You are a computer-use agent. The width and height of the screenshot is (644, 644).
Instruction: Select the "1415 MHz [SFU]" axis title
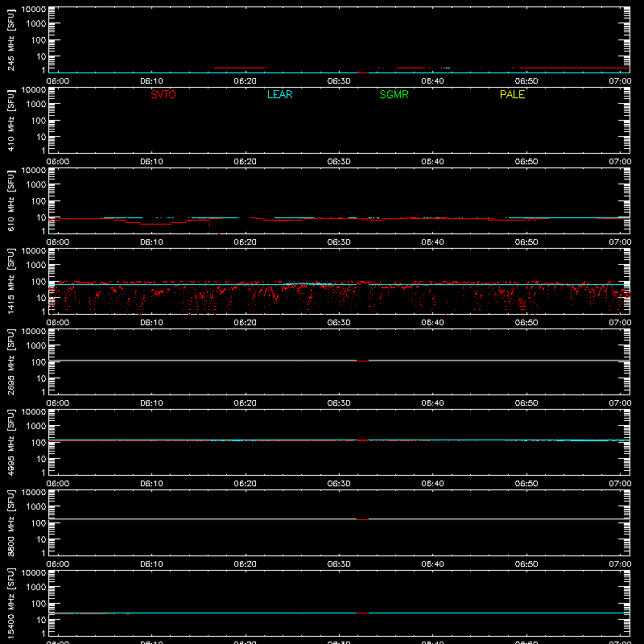11,281
